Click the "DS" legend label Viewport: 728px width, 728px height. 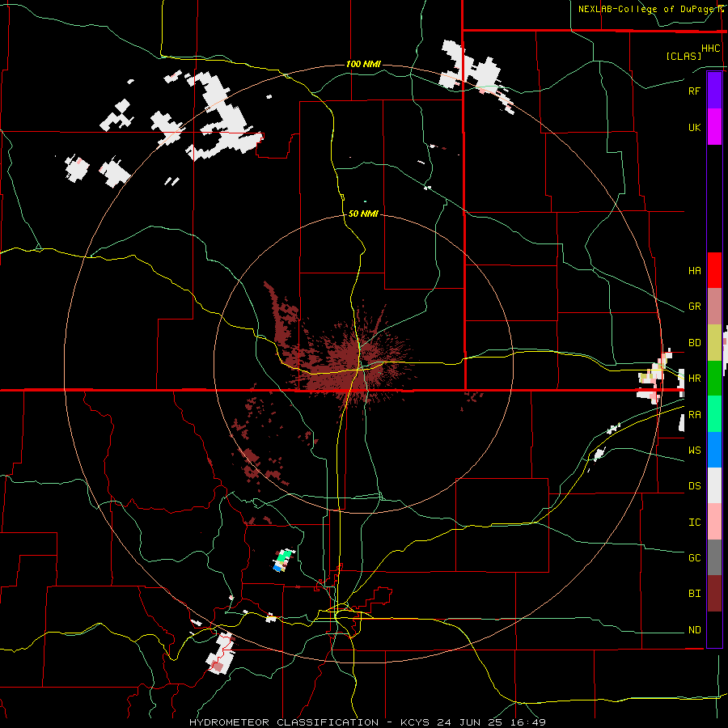click(694, 485)
